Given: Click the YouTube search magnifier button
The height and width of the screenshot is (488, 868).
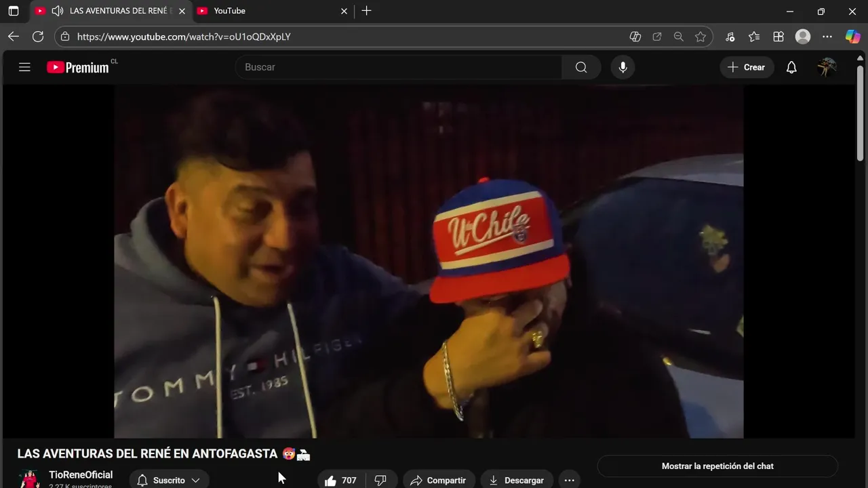Looking at the screenshot, I should (581, 67).
